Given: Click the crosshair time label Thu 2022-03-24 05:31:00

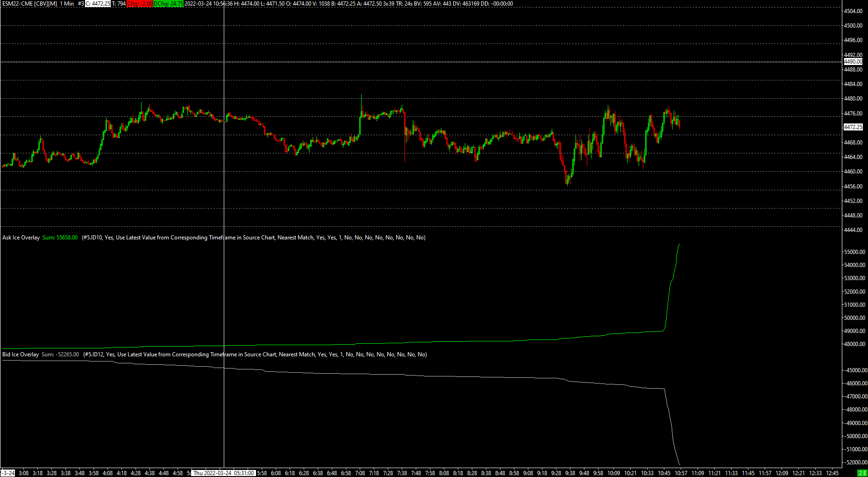Looking at the screenshot, I should point(224,473).
